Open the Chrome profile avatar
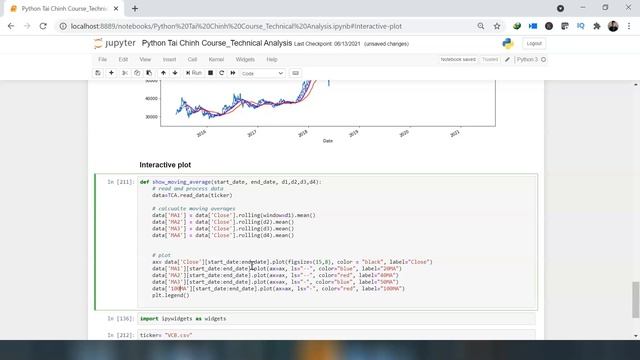640x360 pixels. (x=613, y=26)
